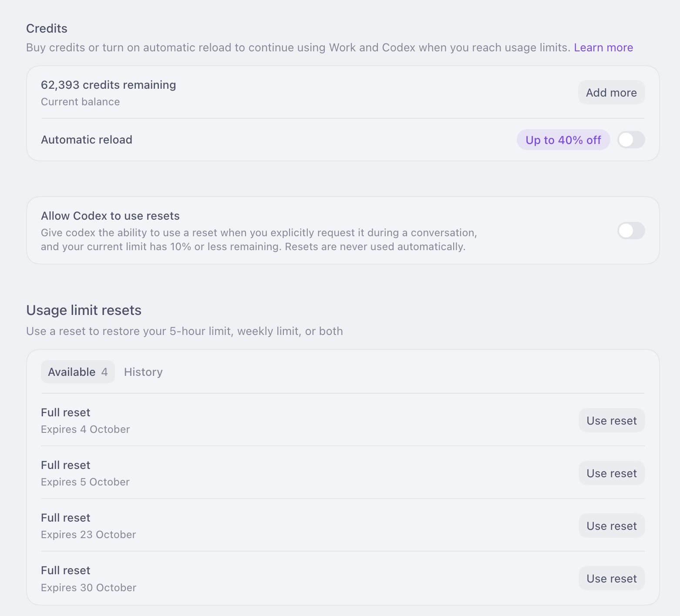Use the reset expiring 4 October
The image size is (680, 616).
[611, 420]
